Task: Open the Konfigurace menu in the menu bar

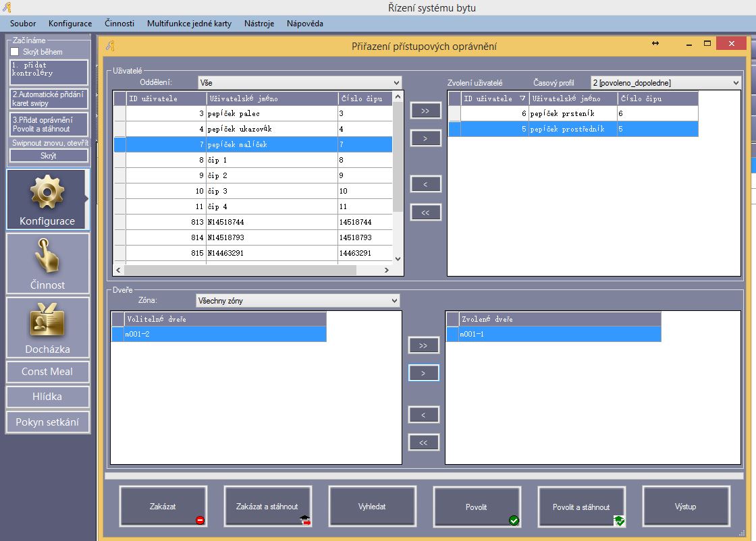Action: [70, 23]
